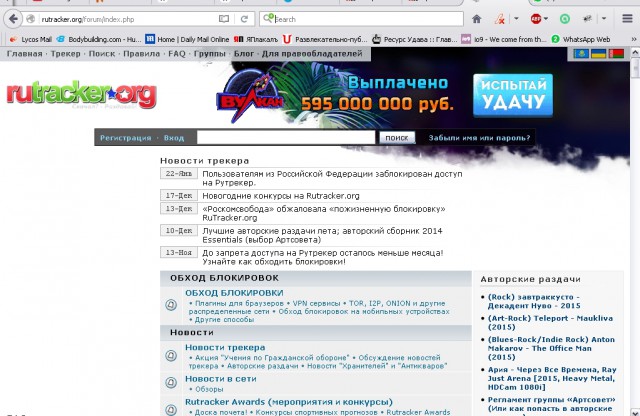Open Обсуждение новостей трекера subforum link
640x416 pixels.
314,362
